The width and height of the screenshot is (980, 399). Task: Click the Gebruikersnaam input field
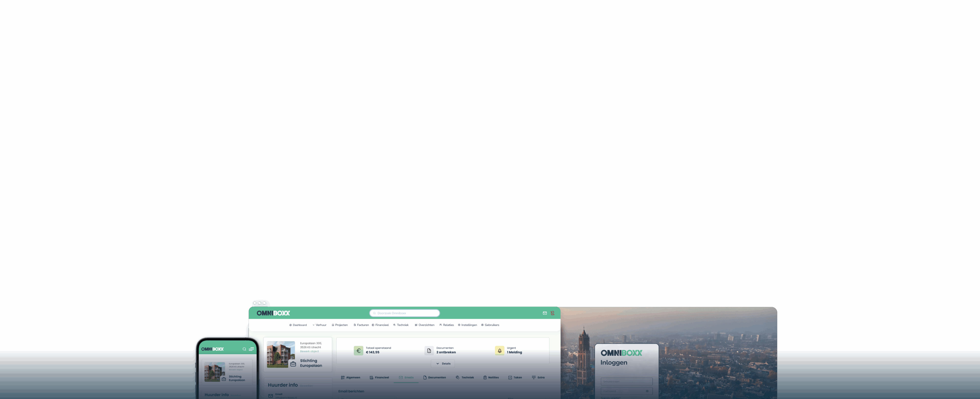click(627, 381)
